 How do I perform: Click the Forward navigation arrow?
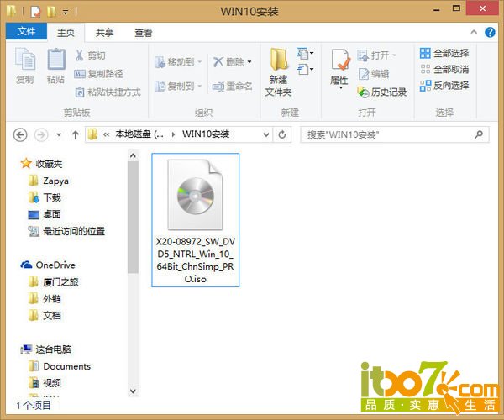pyautogui.click(x=41, y=134)
